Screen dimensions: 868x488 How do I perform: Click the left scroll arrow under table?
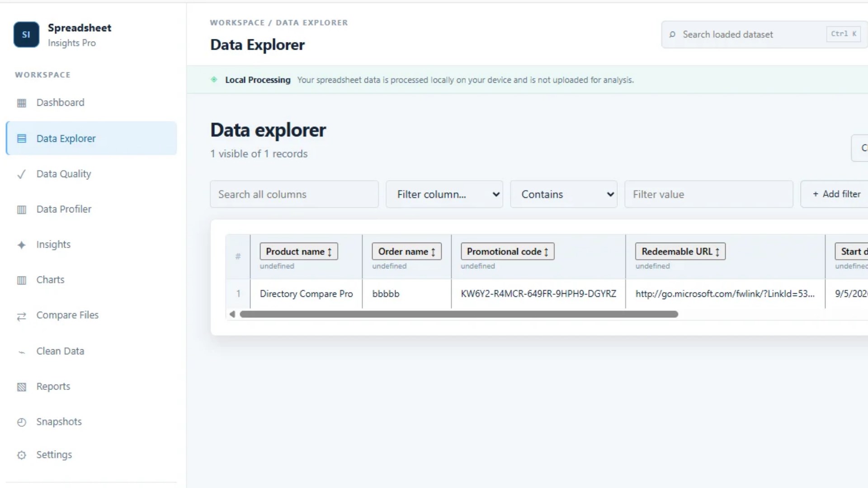pos(232,314)
